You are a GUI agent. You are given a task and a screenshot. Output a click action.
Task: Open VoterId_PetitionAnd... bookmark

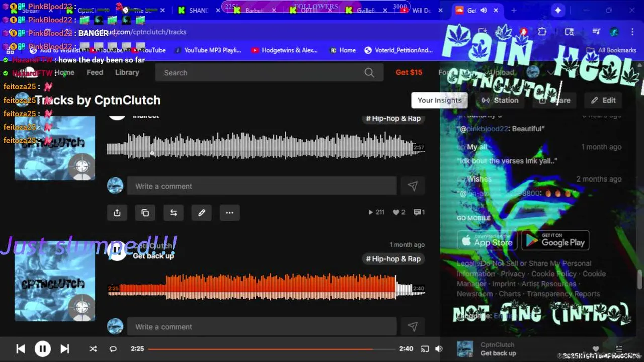(398, 50)
